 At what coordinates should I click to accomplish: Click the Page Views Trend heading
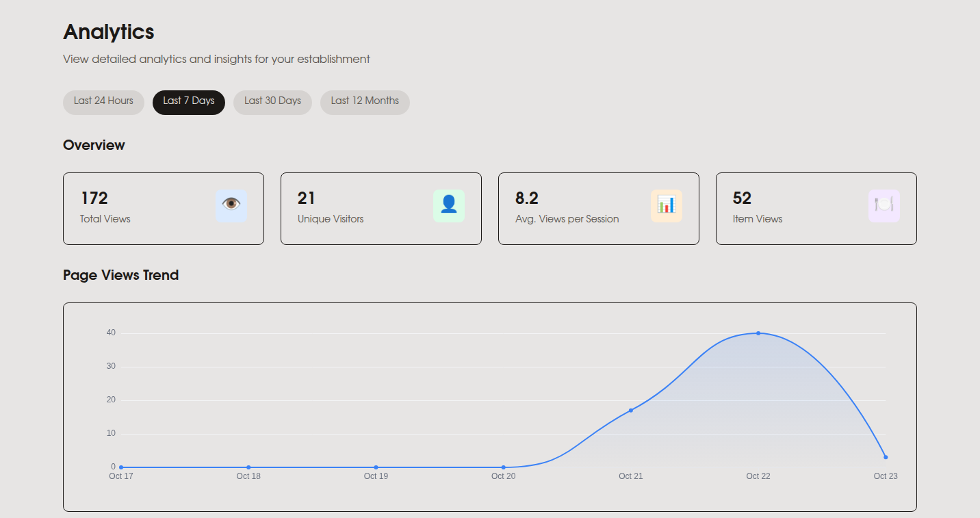[120, 275]
